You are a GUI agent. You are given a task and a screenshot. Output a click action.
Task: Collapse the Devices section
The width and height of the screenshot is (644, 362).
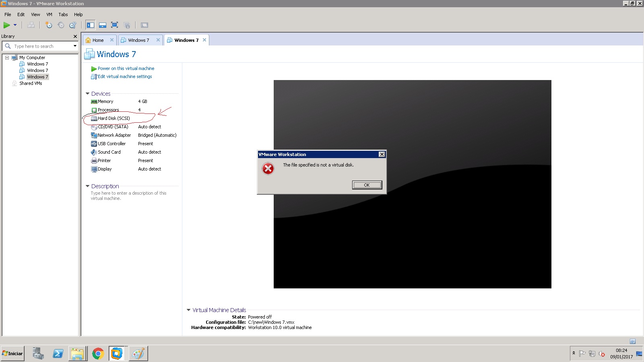[x=87, y=94]
